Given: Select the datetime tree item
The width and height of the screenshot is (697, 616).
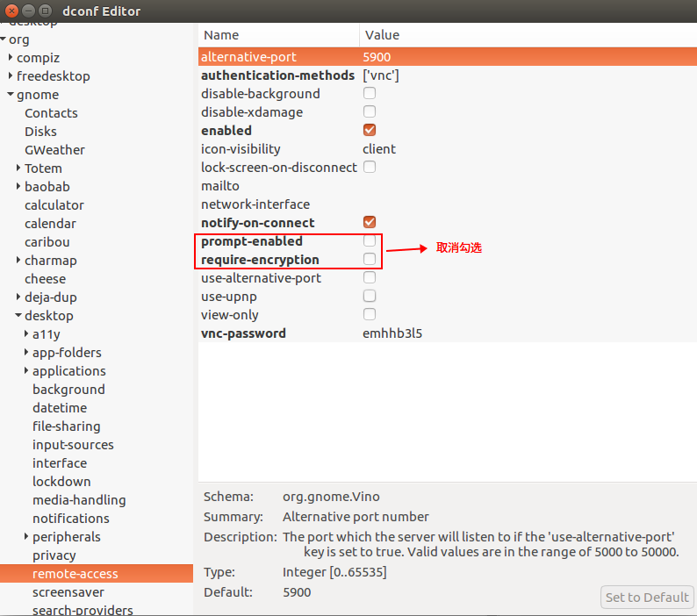Looking at the screenshot, I should tap(60, 408).
